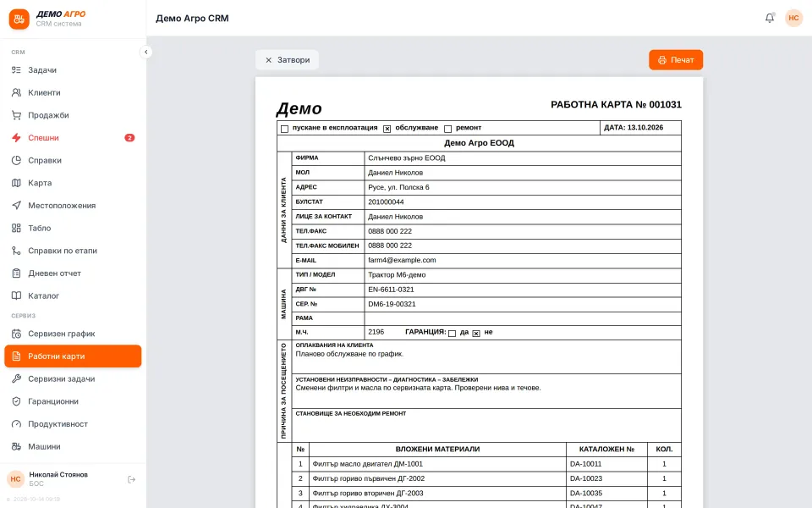This screenshot has height=508, width=812.
Task: Click the Спешни lightning icon
Action: pyautogui.click(x=17, y=137)
